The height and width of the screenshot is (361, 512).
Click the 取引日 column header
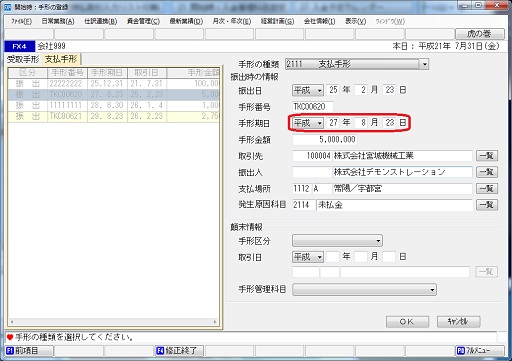147,73
